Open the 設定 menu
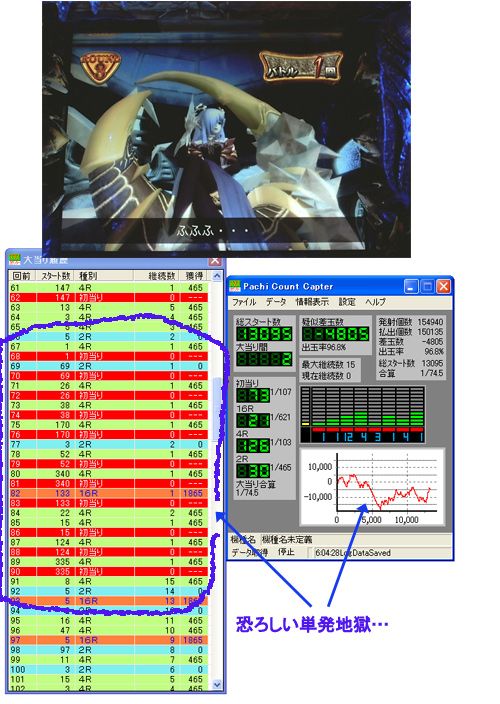 click(347, 302)
